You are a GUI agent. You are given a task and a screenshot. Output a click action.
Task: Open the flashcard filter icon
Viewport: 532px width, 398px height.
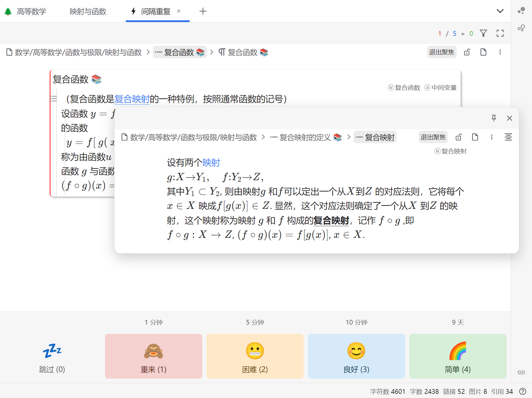pyautogui.click(x=484, y=33)
